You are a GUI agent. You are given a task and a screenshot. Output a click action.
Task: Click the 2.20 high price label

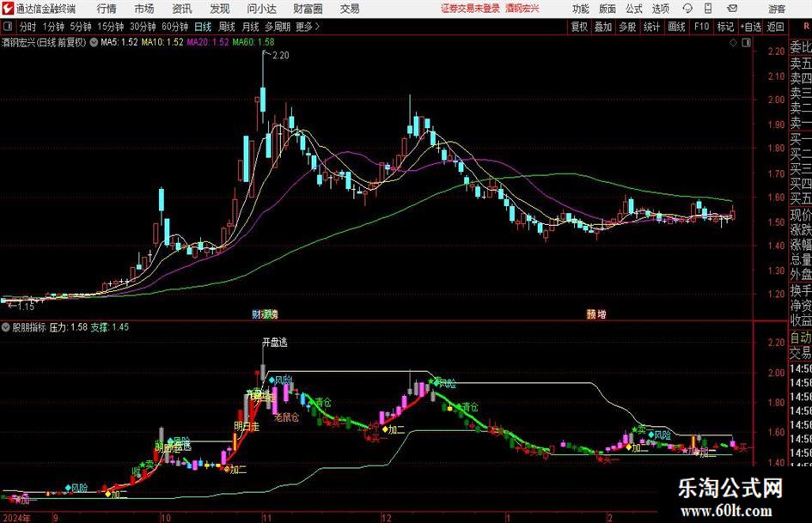(280, 56)
